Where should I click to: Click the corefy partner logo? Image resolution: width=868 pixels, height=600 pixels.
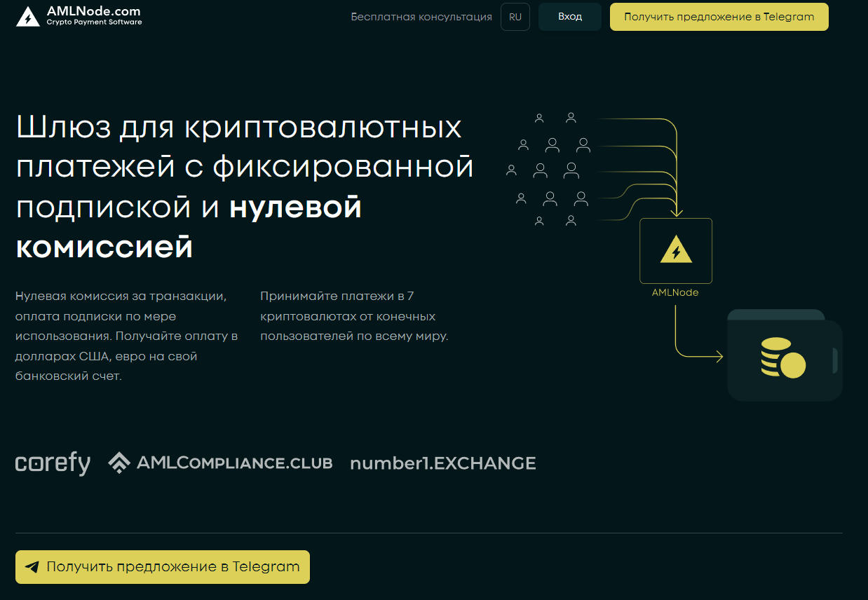pos(53,463)
